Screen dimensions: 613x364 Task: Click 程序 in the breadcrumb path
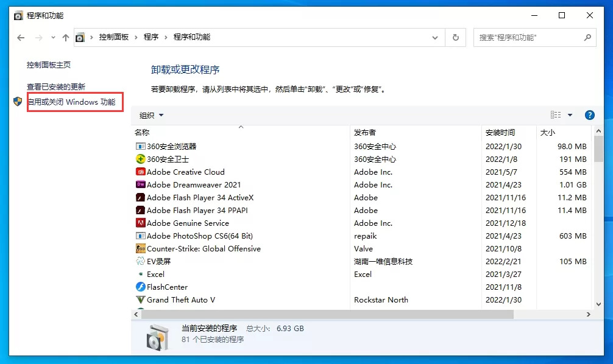[x=151, y=37]
